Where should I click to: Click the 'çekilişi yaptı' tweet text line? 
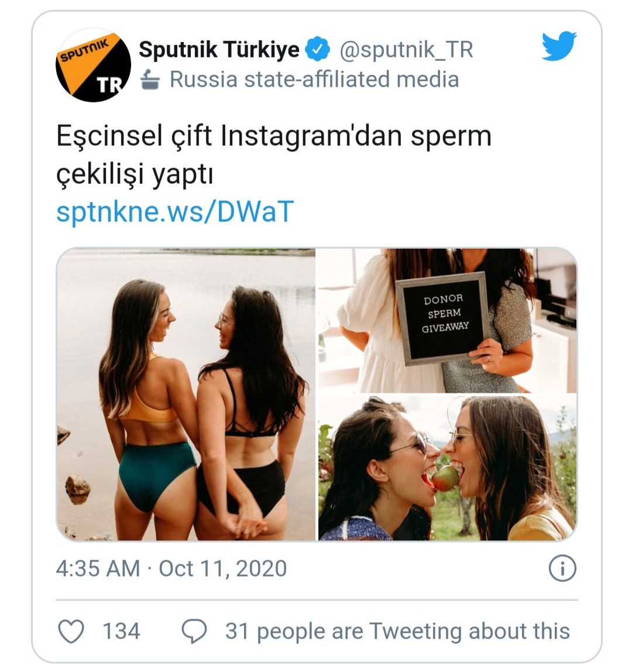click(x=135, y=174)
